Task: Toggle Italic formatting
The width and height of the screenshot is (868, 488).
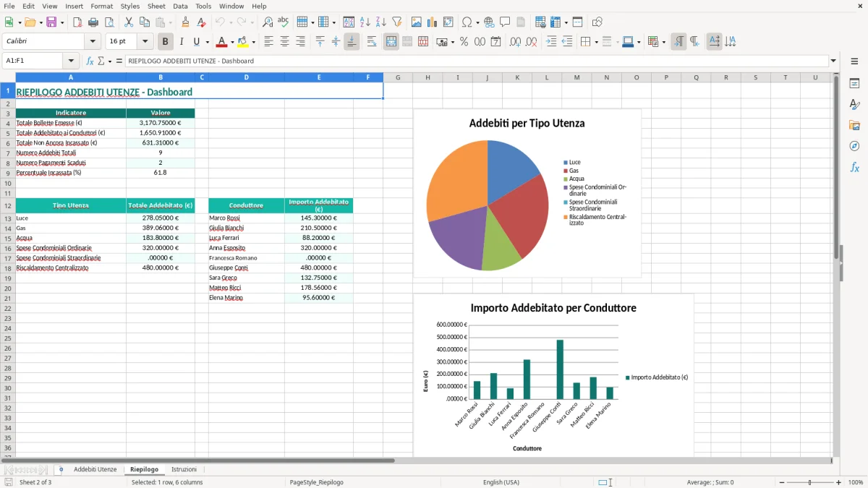Action: point(182,42)
